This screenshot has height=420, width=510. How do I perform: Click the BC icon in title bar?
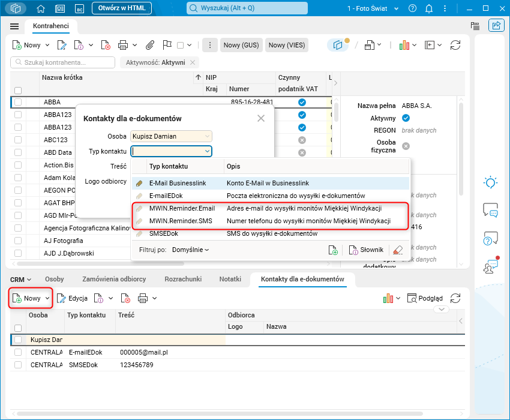tap(80, 9)
